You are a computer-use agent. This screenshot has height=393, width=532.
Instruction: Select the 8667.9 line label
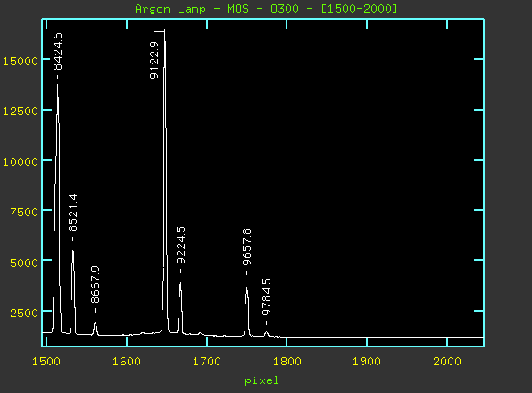pos(96,284)
